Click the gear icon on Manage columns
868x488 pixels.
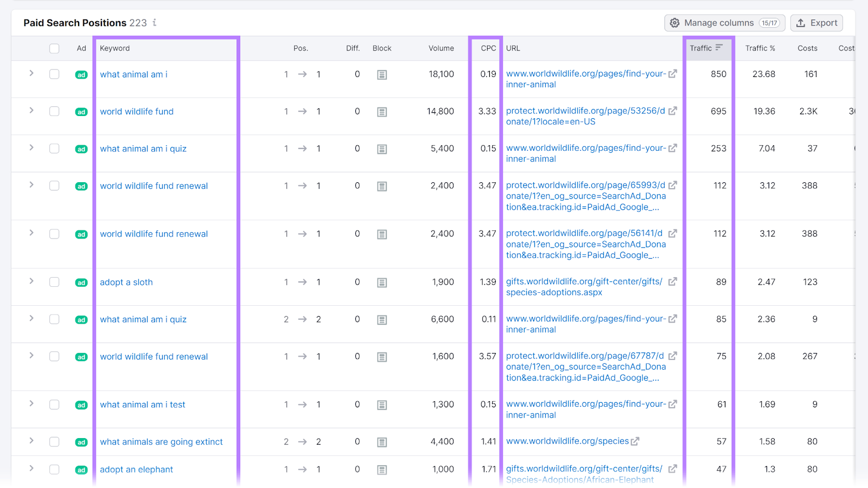click(675, 23)
